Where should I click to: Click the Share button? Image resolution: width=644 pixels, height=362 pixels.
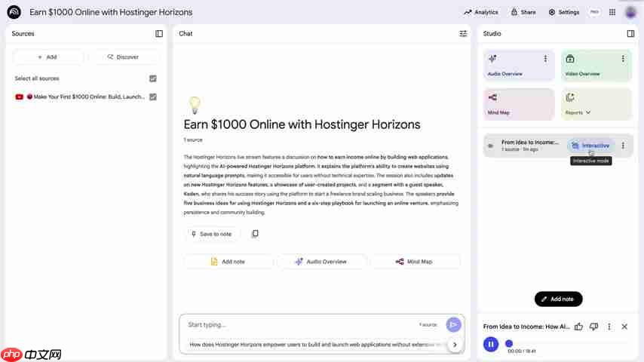[x=523, y=12]
